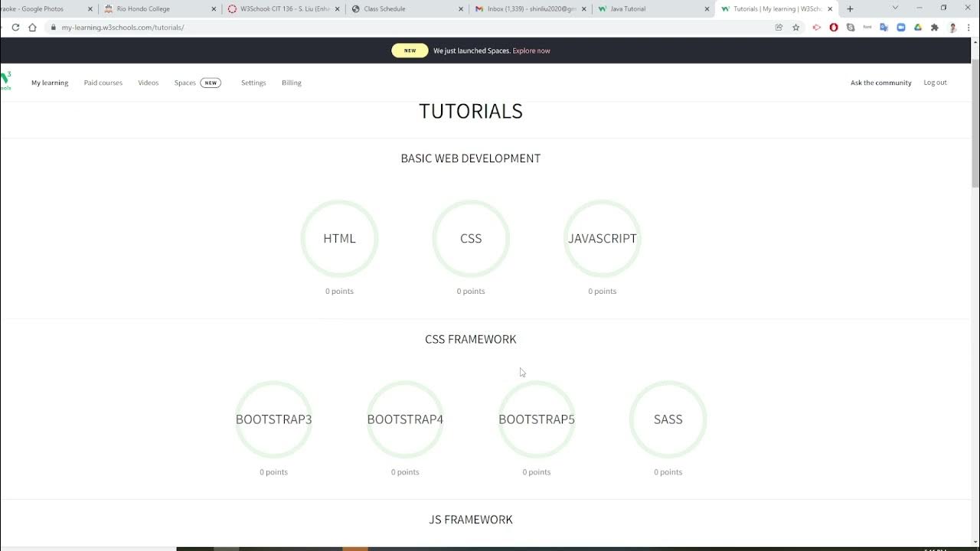Open the Zoom extension icon
Image resolution: width=980 pixels, height=551 pixels.
click(x=901, y=27)
